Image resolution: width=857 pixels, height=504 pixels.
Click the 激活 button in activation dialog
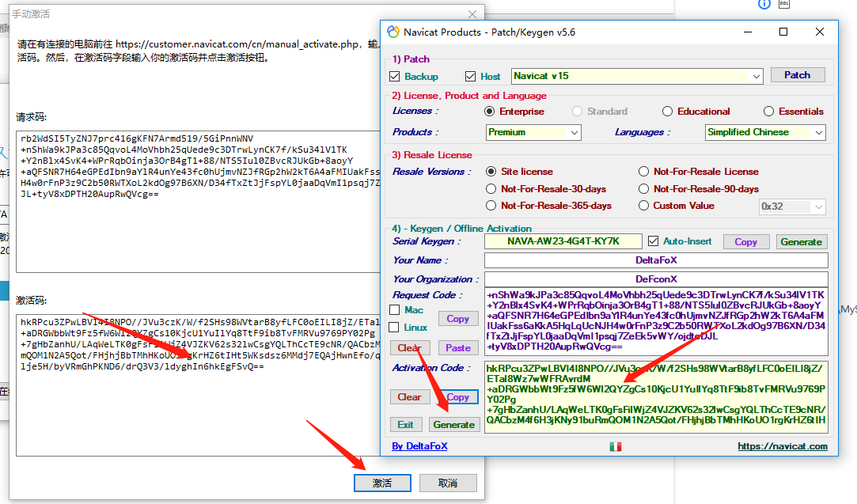pos(382,483)
